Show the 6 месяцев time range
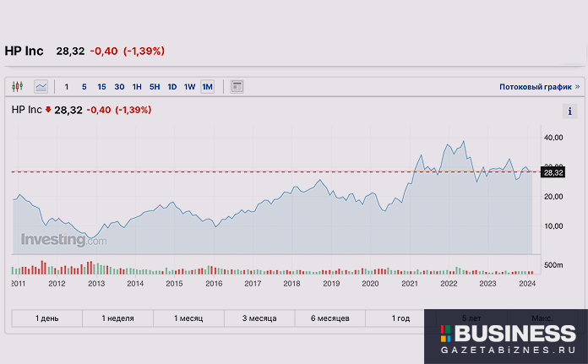The image size is (588, 364). [330, 318]
